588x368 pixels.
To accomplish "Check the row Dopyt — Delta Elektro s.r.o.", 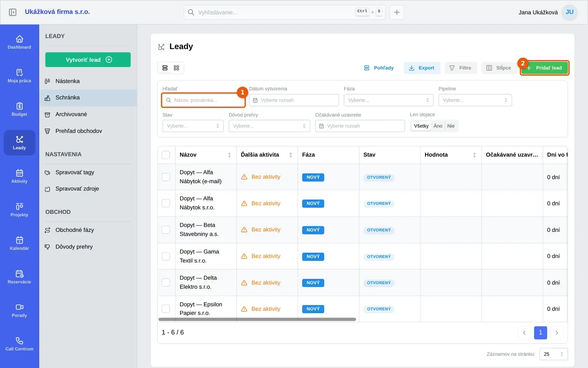I will [166, 283].
